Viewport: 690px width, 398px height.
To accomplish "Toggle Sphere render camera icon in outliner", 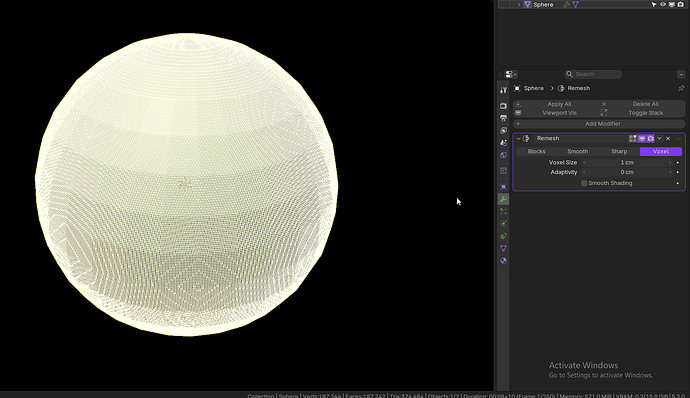I will pyautogui.click(x=680, y=4).
